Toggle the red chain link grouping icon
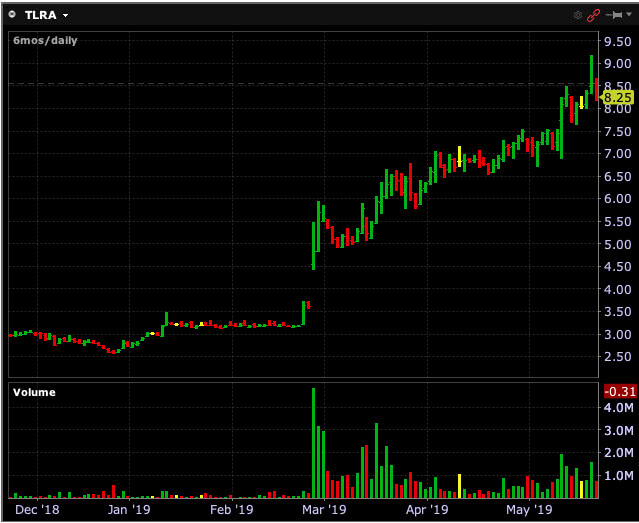Image resolution: width=639 pixels, height=523 pixels. pos(593,15)
